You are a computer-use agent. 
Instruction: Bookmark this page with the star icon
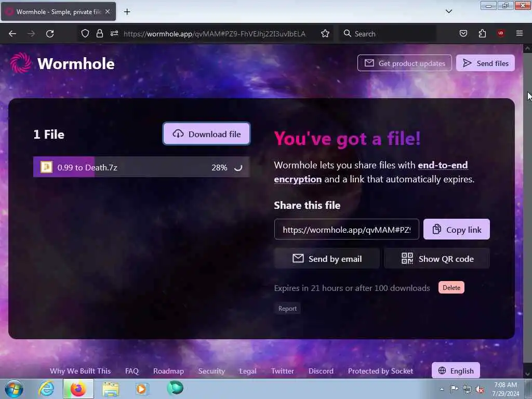tap(325, 33)
